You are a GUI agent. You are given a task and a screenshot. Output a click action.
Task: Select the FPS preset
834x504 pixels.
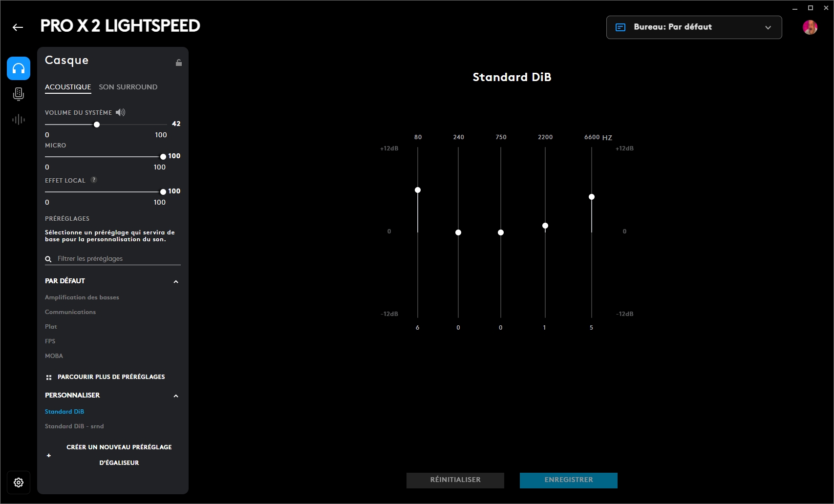(x=50, y=341)
